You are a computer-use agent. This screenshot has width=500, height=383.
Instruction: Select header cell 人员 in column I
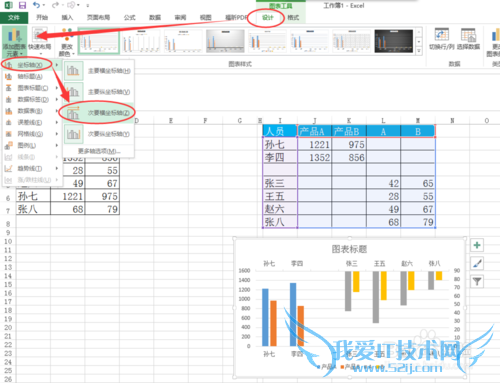tap(280, 131)
